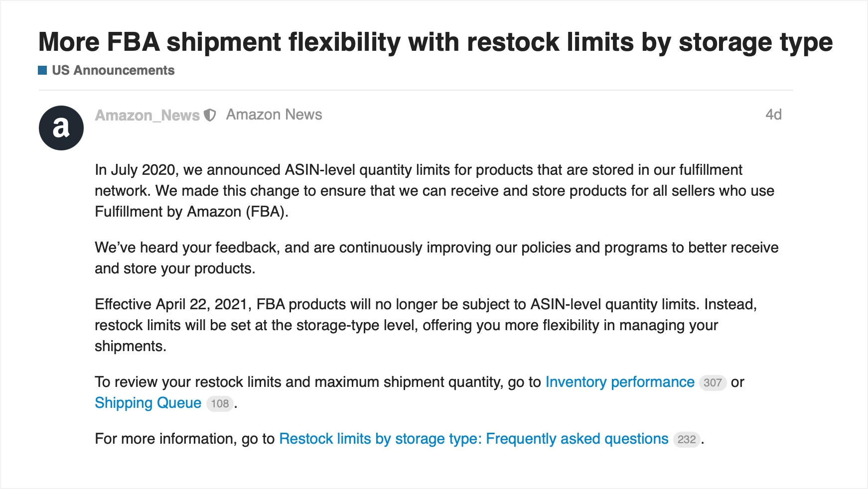Click the 307 click-count badge

(713, 382)
